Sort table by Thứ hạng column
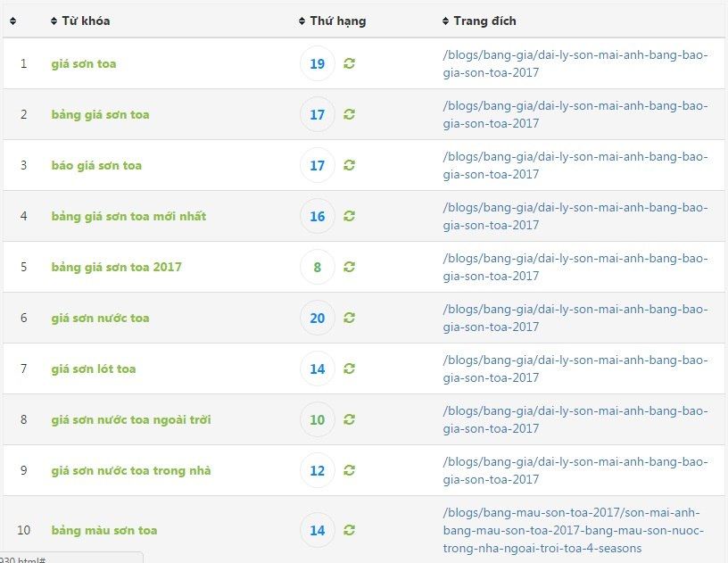The image size is (728, 563). tap(333, 21)
